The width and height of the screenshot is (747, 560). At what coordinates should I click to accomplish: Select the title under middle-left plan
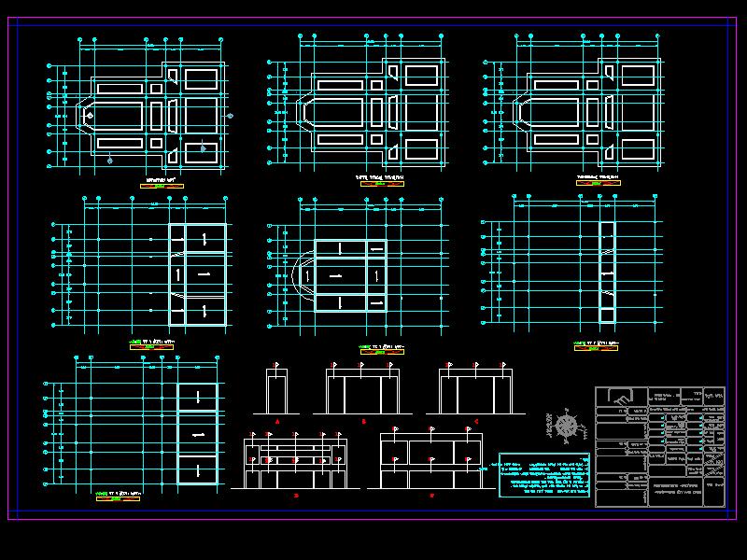(151, 343)
